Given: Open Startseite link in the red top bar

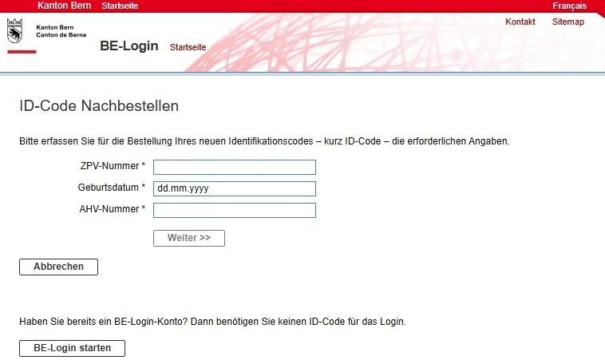Looking at the screenshot, I should tap(120, 6).
